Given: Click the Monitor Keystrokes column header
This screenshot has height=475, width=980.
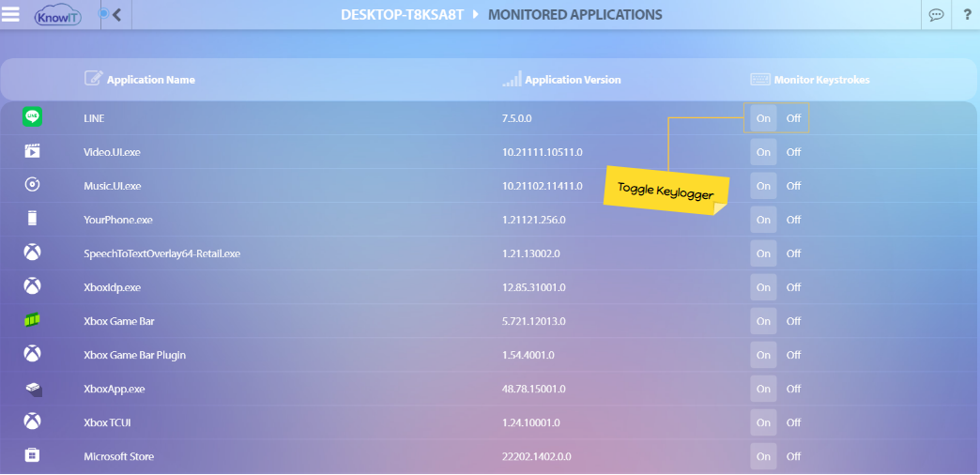Looking at the screenshot, I should tap(822, 80).
